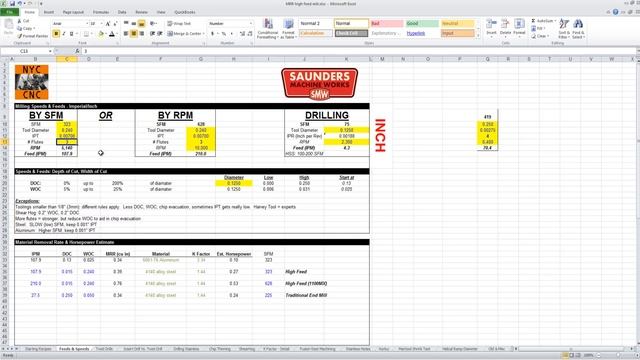Image resolution: width=640 pixels, height=360 pixels.
Task: Center text horizontally in the cell
Action: 134,33
